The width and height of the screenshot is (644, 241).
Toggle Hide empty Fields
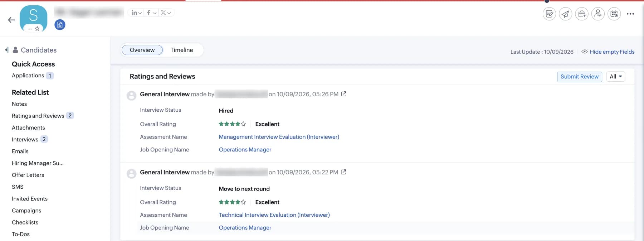point(608,52)
